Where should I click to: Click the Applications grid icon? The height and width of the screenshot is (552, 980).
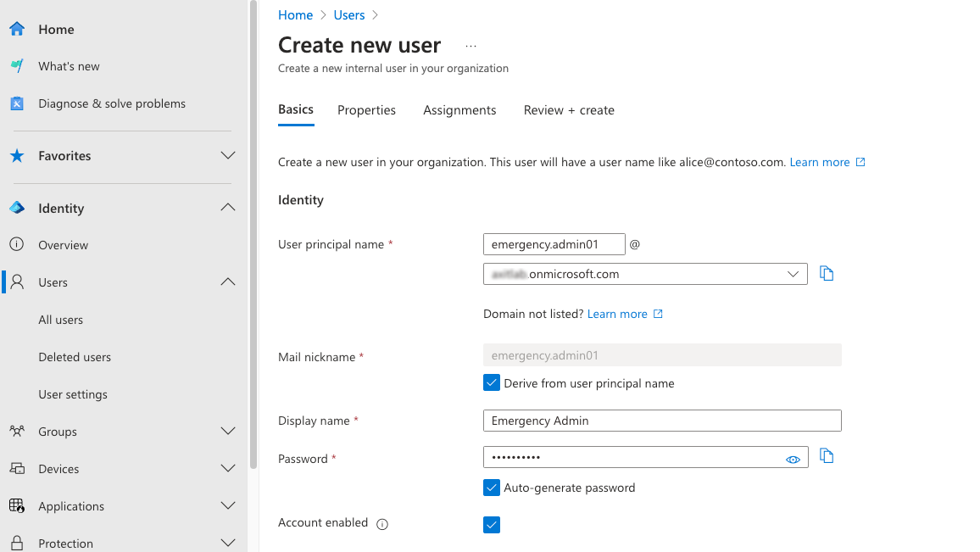[x=17, y=506]
